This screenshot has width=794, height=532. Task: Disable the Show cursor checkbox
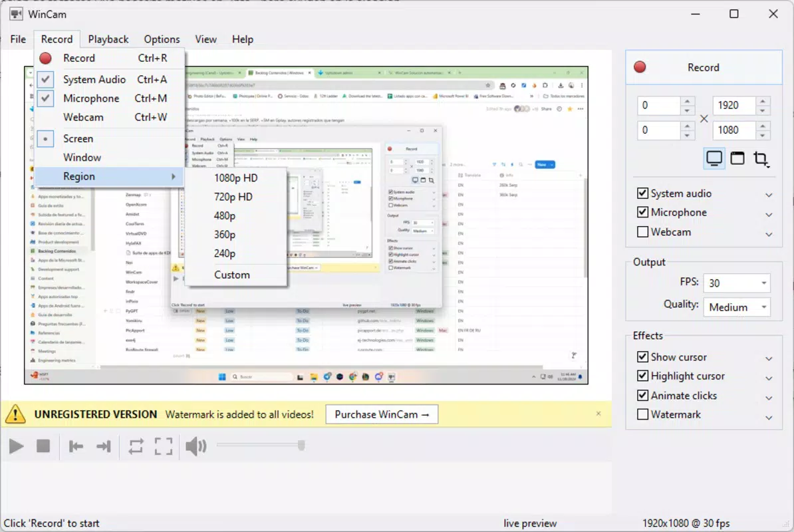coord(642,357)
